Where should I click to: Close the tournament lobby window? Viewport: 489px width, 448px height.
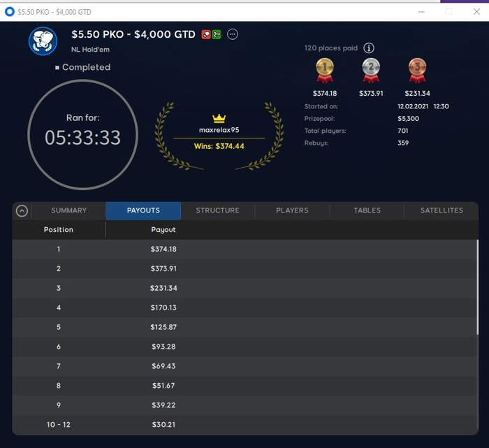(x=476, y=12)
